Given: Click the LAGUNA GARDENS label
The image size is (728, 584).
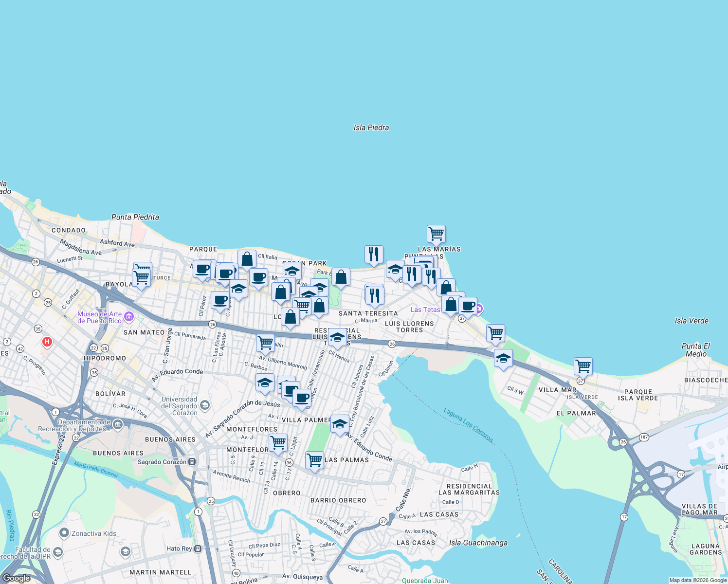Looking at the screenshot, I should [706, 549].
